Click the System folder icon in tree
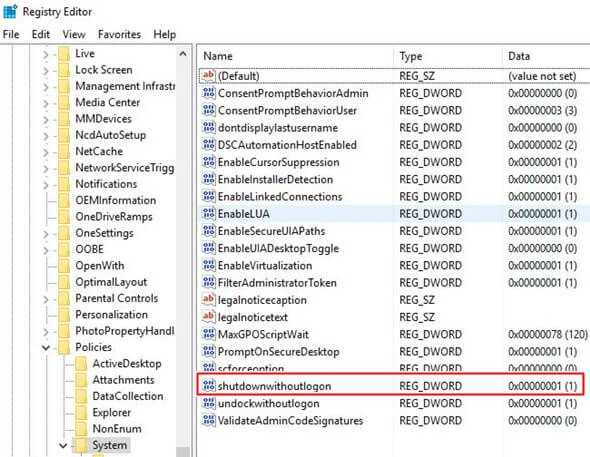590x457 pixels. (x=81, y=445)
